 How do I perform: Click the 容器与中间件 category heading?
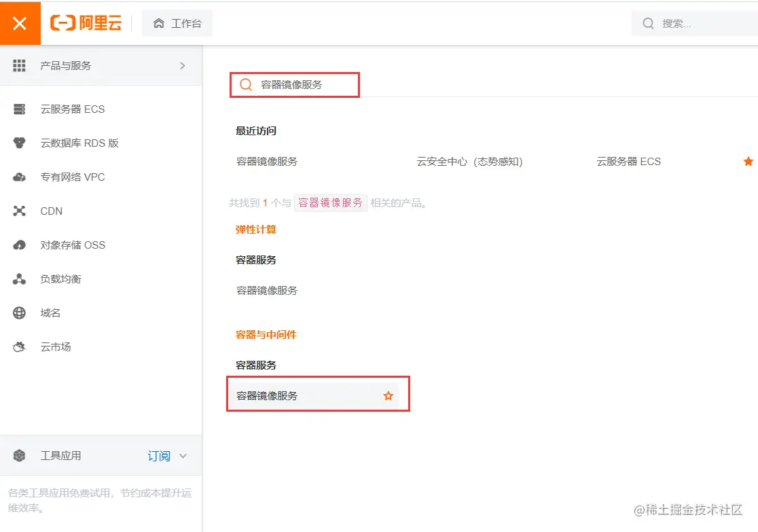[266, 335]
